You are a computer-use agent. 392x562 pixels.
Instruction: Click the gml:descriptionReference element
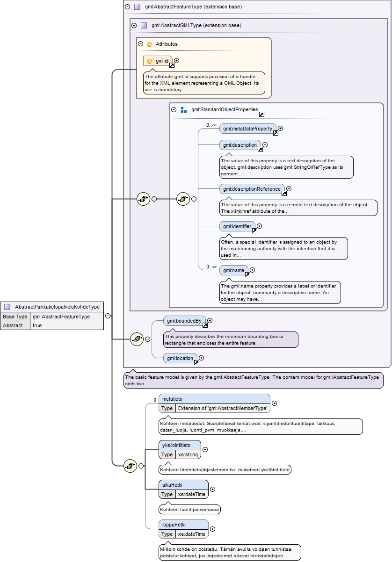click(252, 189)
